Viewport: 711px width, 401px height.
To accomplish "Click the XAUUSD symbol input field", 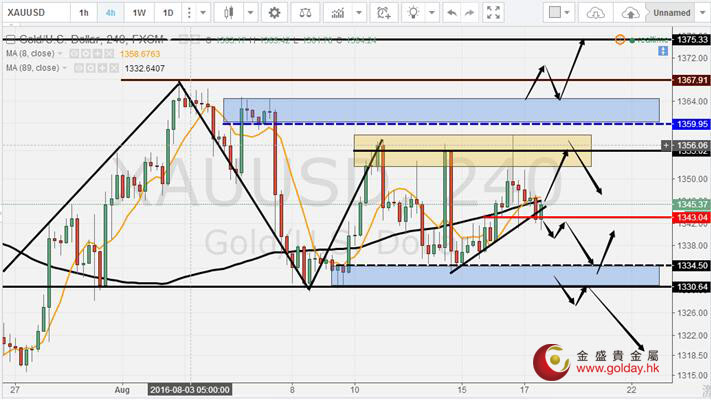I will tap(33, 12).
